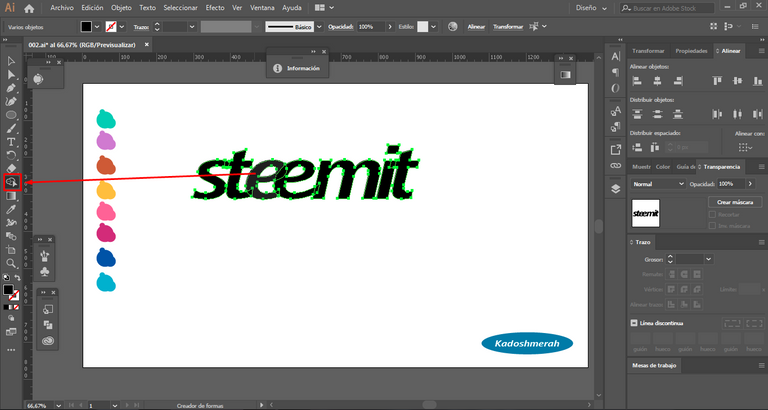This screenshot has width=768, height=410.
Task: Select the Pen tool
Action: [x=11, y=88]
